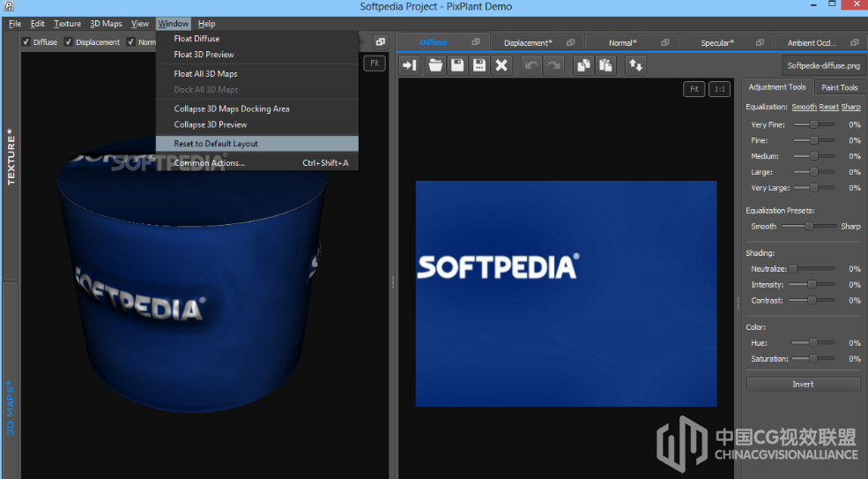
Task: Paste with the clipboard icon
Action: click(x=605, y=65)
